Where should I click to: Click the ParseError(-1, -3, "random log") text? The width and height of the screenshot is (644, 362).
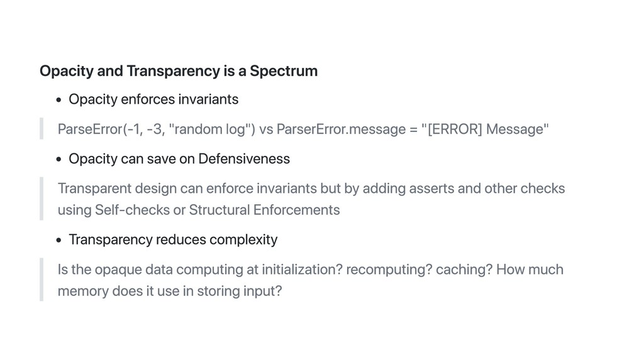click(x=157, y=129)
